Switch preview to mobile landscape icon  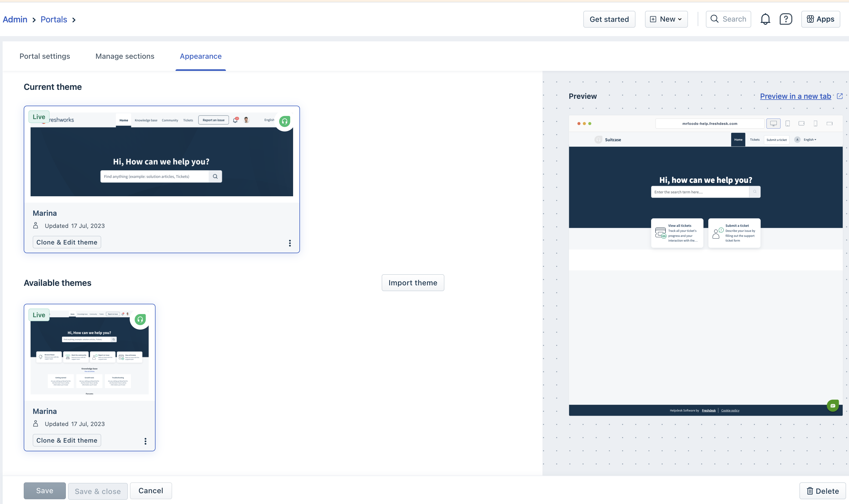[x=829, y=124]
